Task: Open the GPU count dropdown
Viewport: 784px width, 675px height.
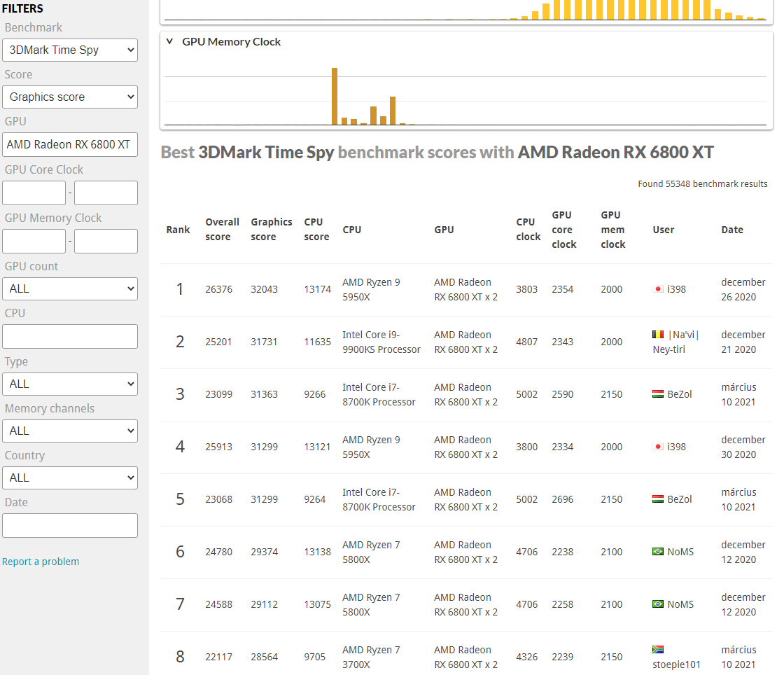Action: [x=70, y=289]
